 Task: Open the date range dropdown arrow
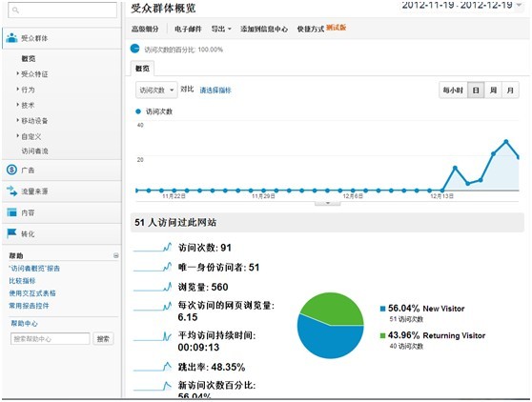(x=519, y=5)
